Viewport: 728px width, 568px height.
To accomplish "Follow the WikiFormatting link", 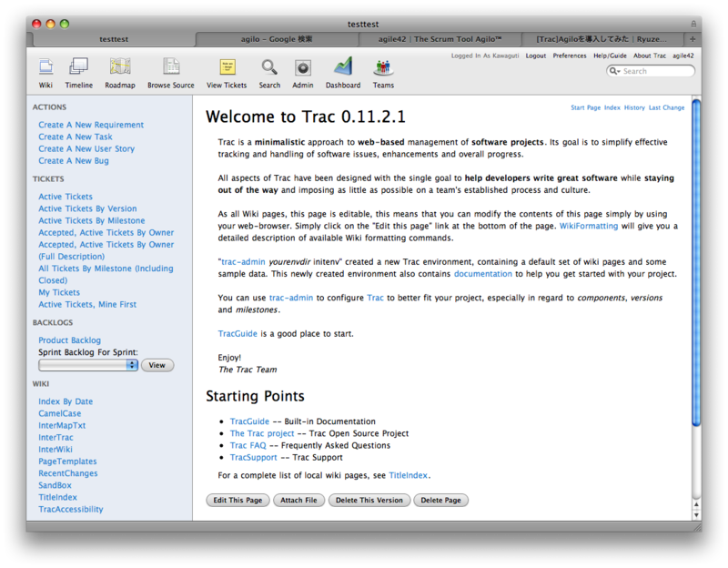I will tap(588, 226).
